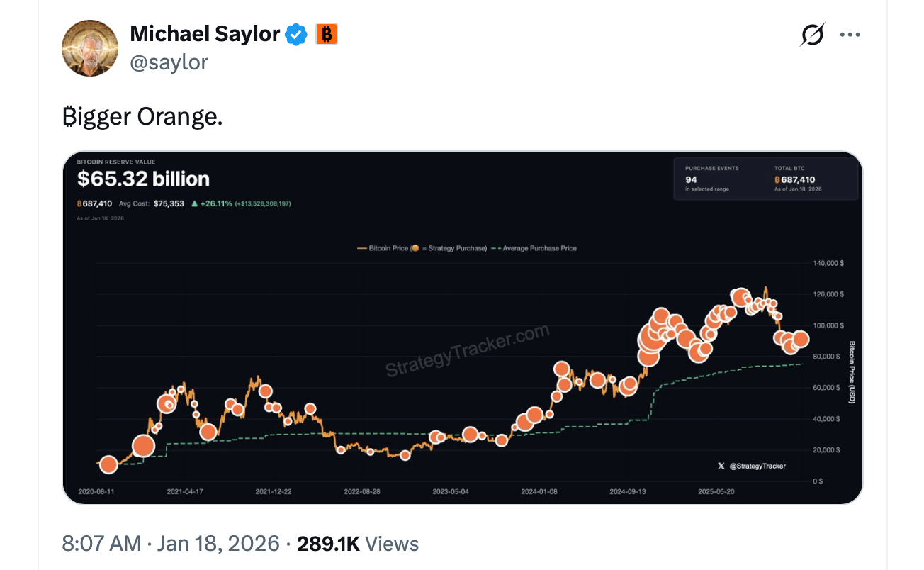
Task: Click the Bitcoin symbol before 687,410 holdings
Action: click(79, 203)
